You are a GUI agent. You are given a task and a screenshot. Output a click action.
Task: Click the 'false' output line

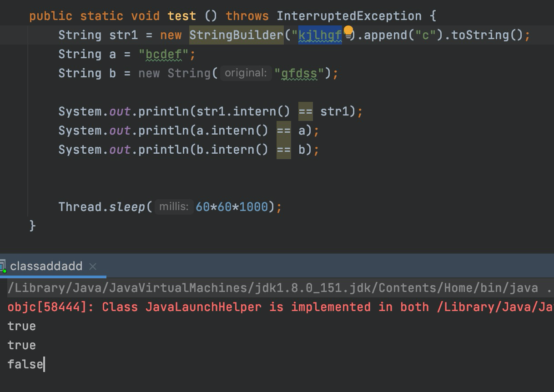pyautogui.click(x=25, y=364)
